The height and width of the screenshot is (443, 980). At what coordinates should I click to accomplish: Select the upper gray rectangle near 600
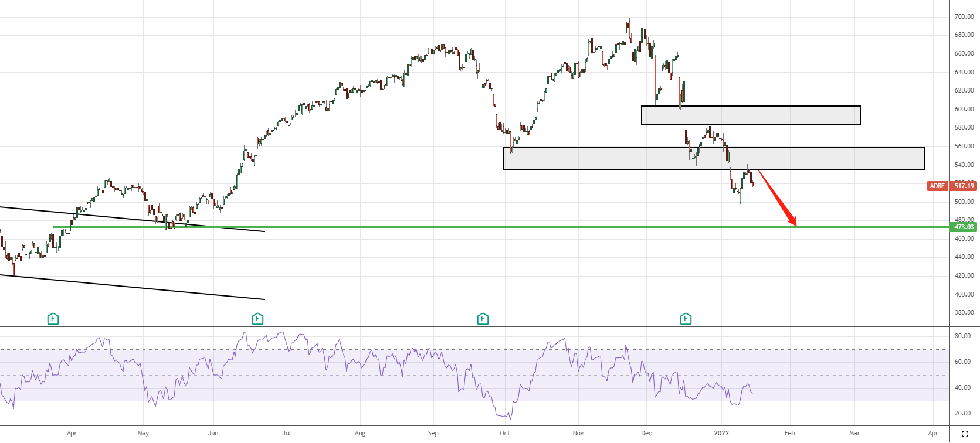(x=751, y=115)
